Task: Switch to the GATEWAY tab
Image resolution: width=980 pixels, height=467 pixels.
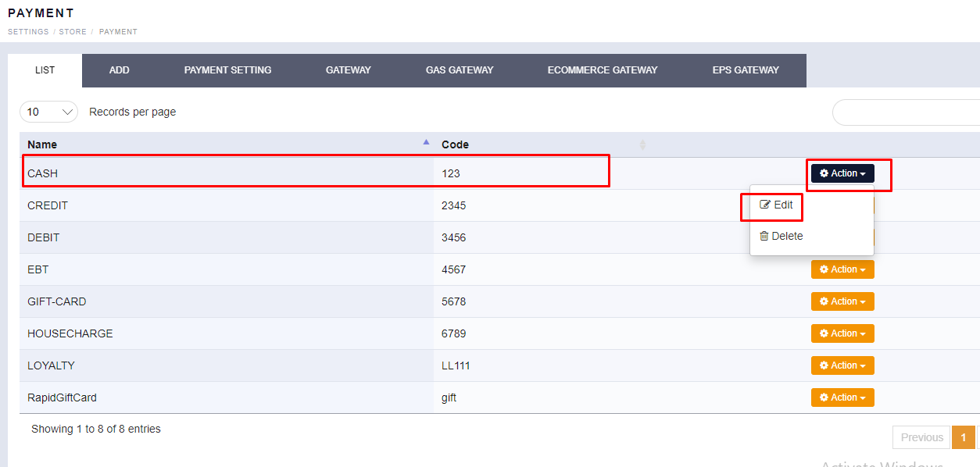Action: click(348, 70)
